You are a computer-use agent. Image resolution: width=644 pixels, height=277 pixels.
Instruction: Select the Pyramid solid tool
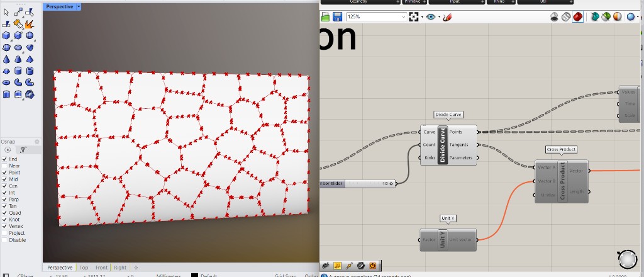click(29, 60)
